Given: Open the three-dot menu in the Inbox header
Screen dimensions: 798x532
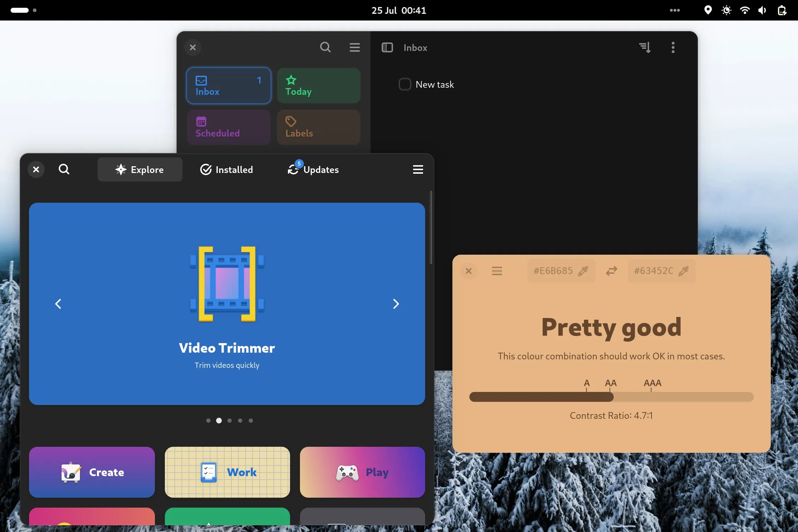Looking at the screenshot, I should tap(673, 47).
